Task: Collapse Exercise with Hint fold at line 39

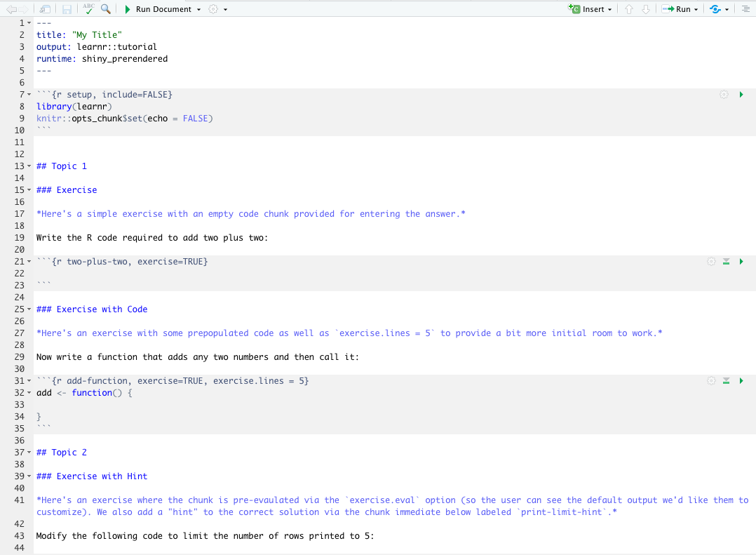Action: (29, 476)
